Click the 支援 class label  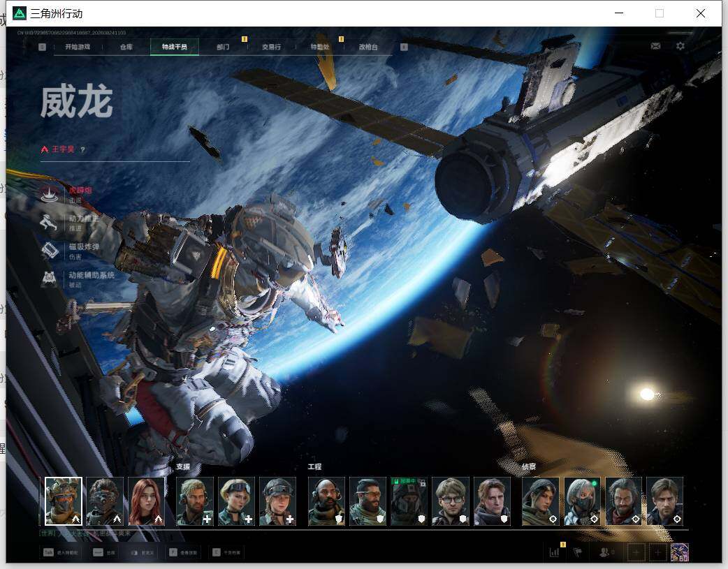click(183, 466)
